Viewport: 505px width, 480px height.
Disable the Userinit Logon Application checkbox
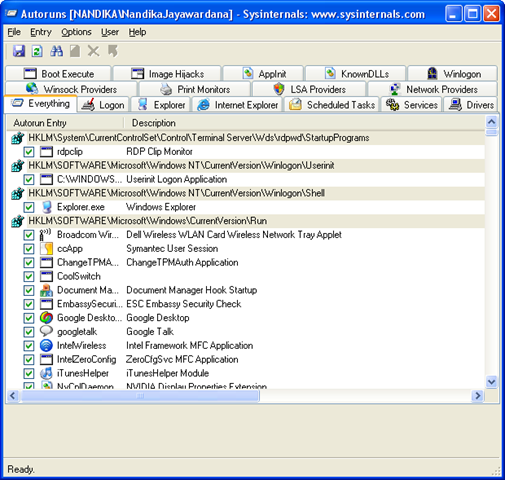coord(29,180)
